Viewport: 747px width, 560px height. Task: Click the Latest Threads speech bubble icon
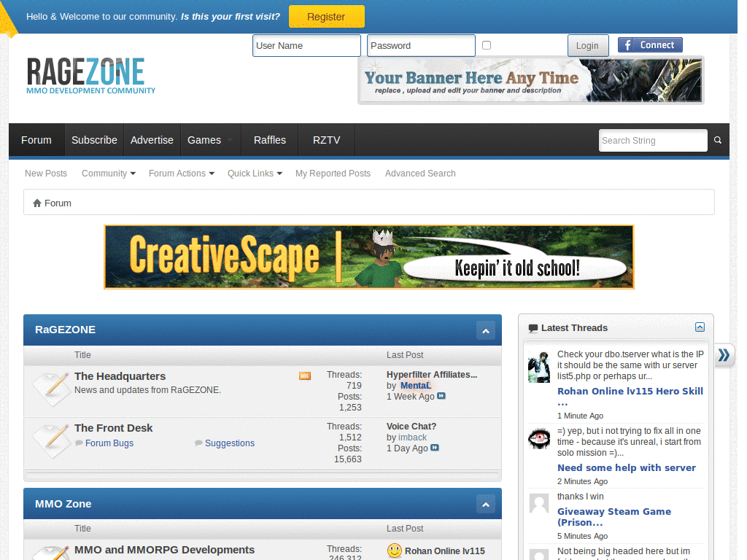(533, 328)
